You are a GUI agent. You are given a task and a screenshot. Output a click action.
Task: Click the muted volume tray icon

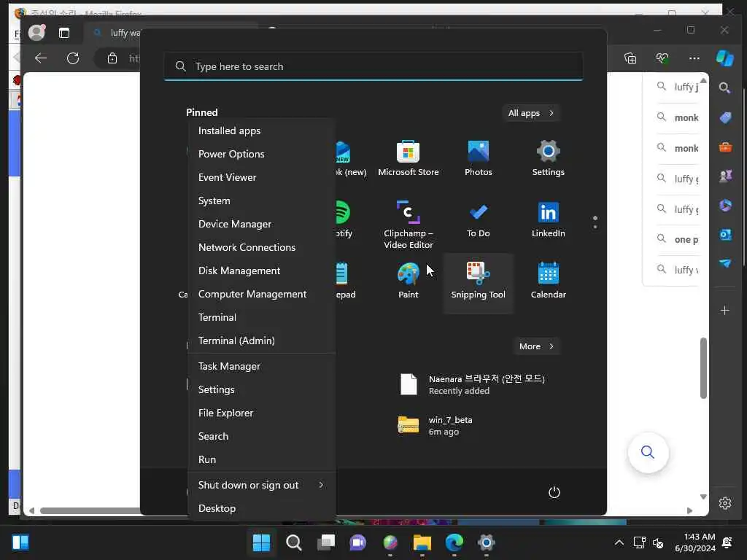pos(658,542)
